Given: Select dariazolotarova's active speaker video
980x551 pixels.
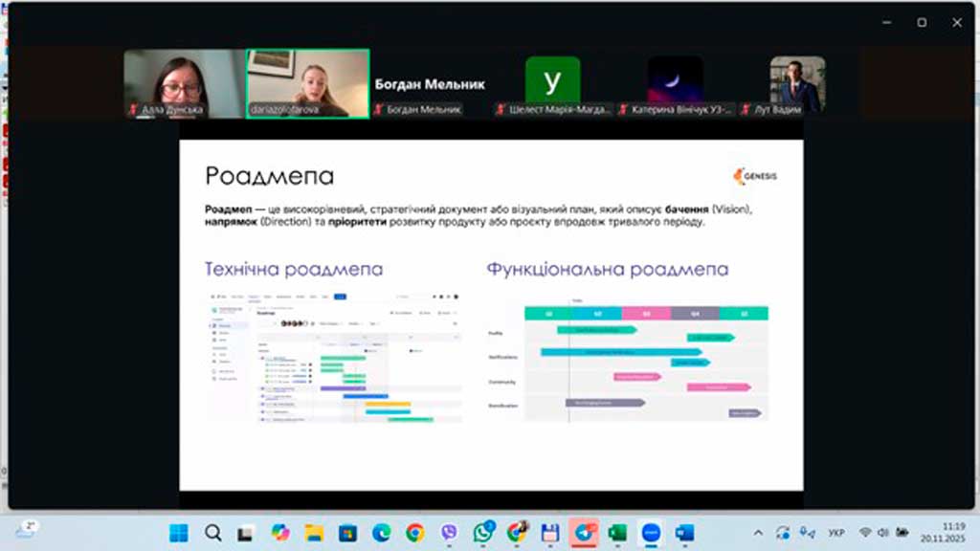Looking at the screenshot, I should tap(308, 83).
